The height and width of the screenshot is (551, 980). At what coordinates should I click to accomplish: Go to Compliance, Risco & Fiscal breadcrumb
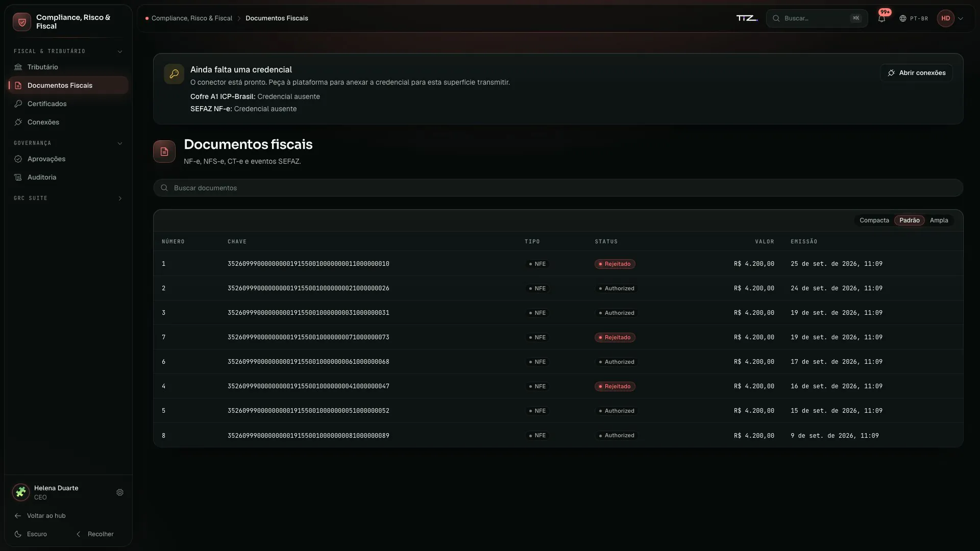(192, 18)
